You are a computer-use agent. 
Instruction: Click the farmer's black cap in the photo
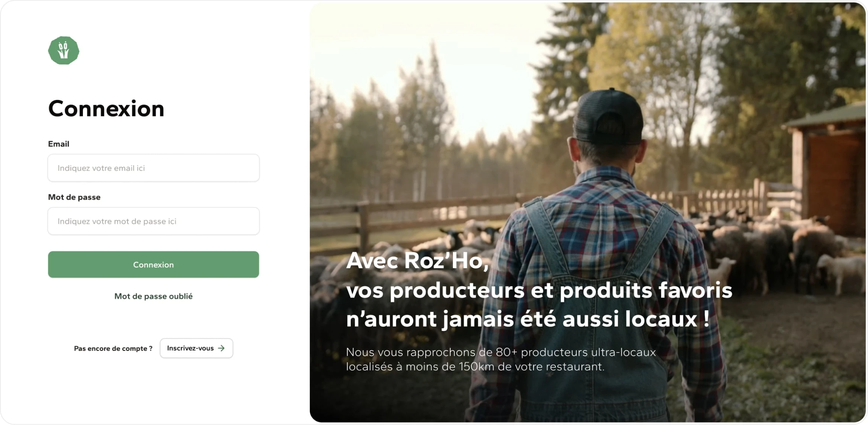pyautogui.click(x=608, y=116)
